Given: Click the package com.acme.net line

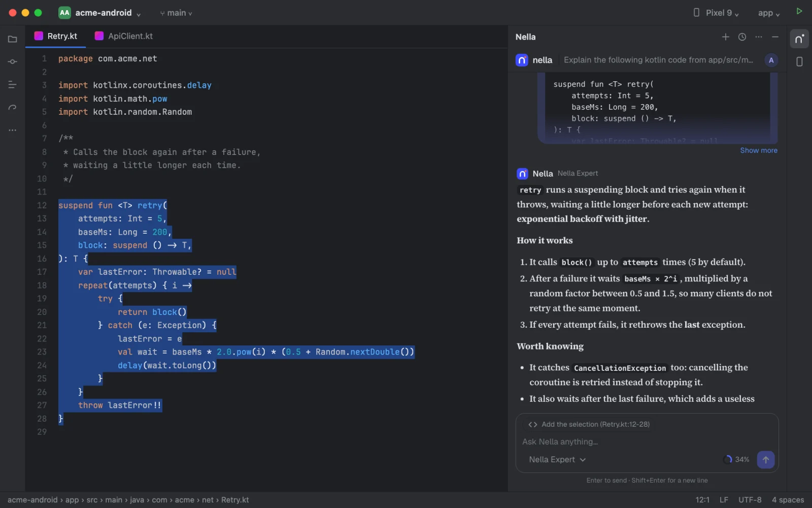Looking at the screenshot, I should [108, 59].
